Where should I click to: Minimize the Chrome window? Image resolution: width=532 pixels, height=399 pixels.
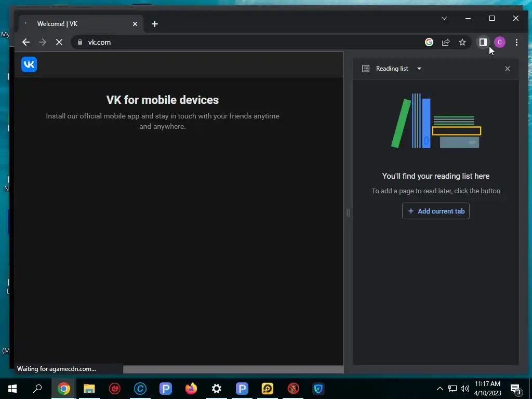click(x=468, y=18)
